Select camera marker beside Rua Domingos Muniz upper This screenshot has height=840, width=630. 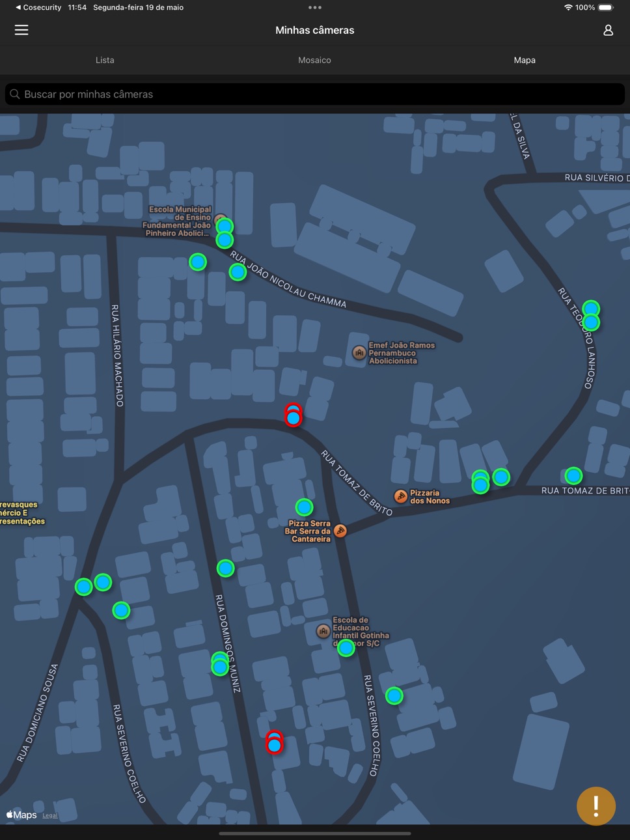coord(225,568)
